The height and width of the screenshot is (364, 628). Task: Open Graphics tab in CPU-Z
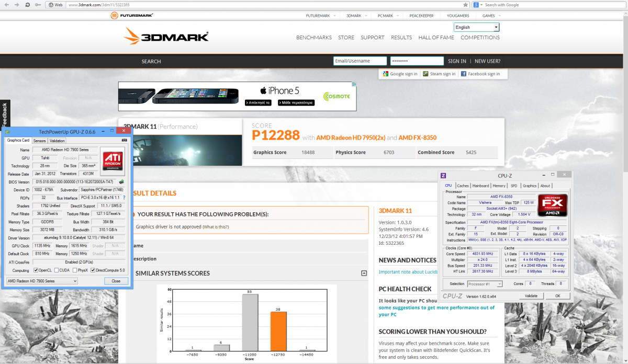point(530,186)
